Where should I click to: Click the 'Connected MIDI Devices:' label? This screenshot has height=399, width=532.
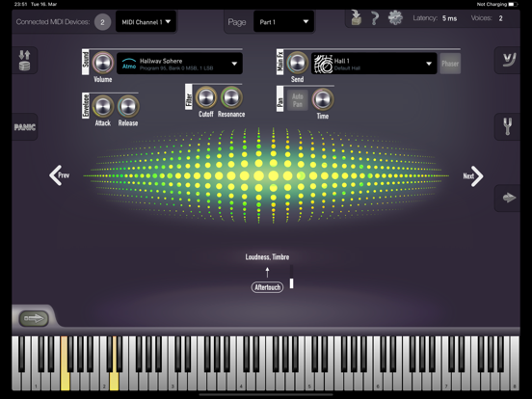[x=53, y=22]
